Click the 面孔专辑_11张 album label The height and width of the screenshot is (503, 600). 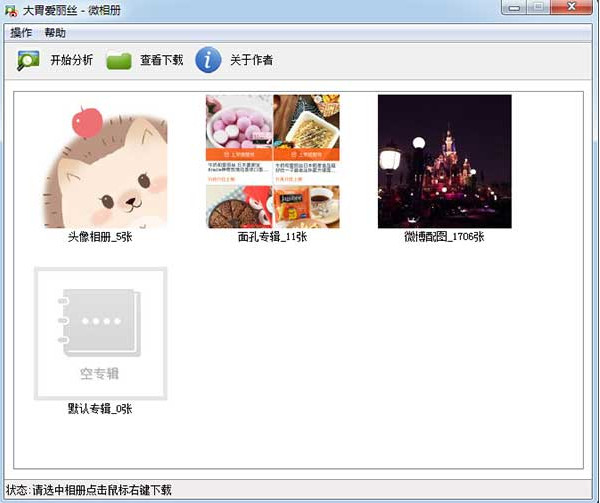click(x=272, y=238)
